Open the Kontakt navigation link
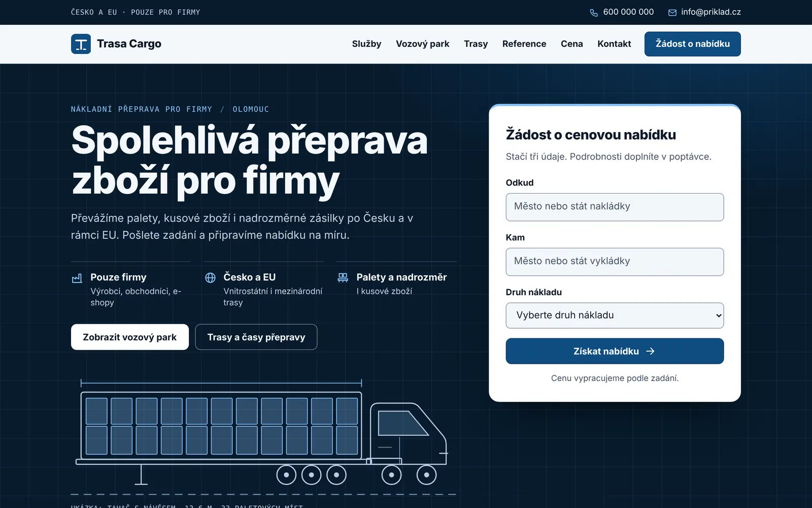 coord(614,44)
